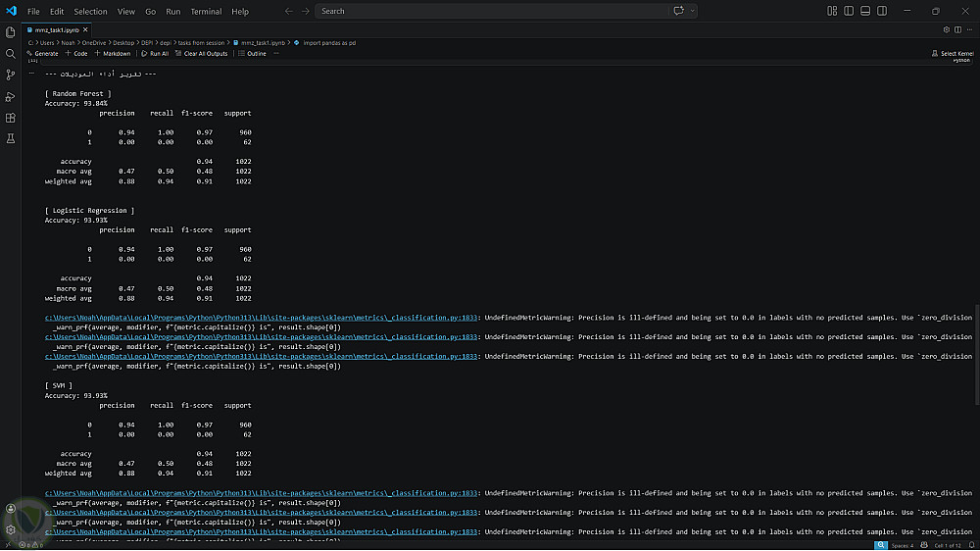
Task: Add a Markdown cell
Action: [113, 54]
